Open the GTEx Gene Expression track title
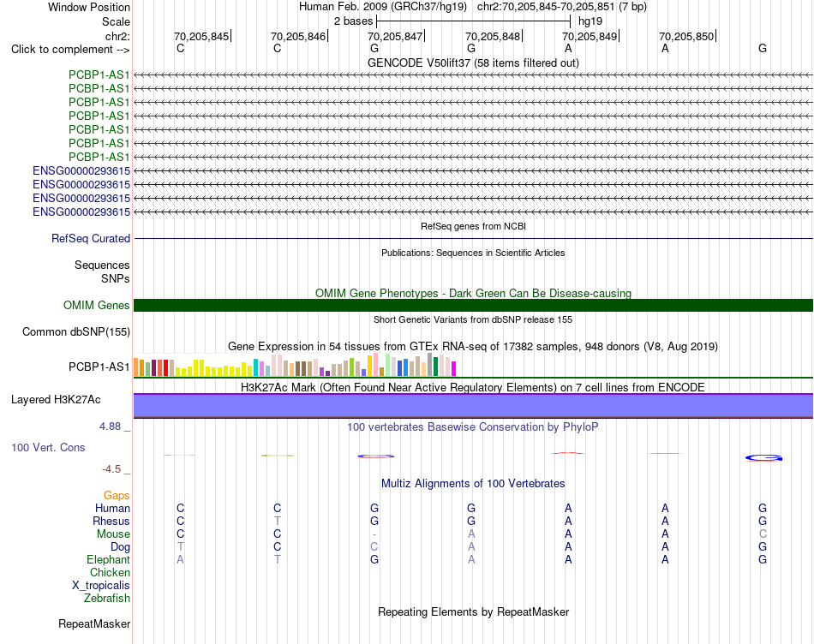This screenshot has width=814, height=644. [473, 346]
